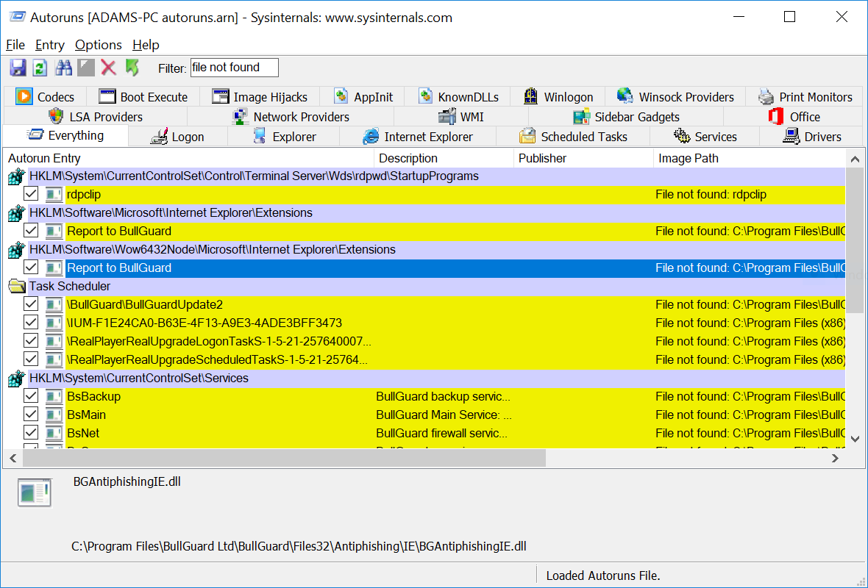
Task: Switch to the Codecs tab
Action: click(x=46, y=97)
